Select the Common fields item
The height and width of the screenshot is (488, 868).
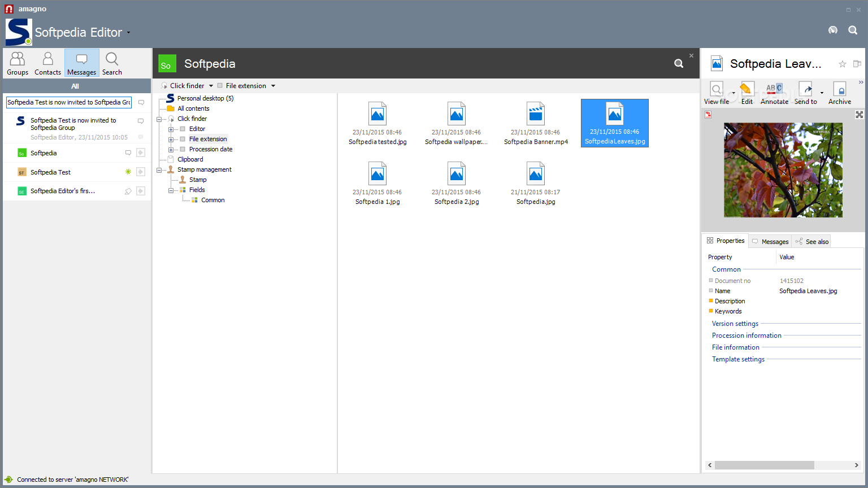[x=213, y=200]
